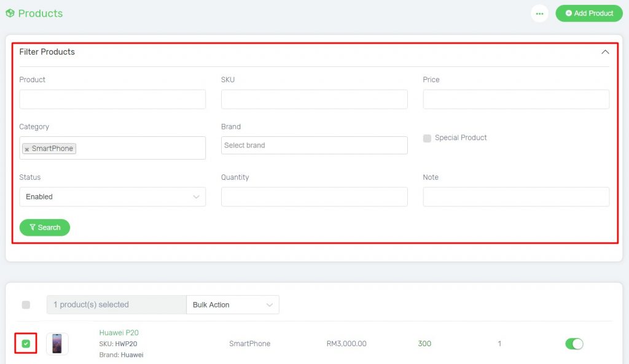629x364 pixels.
Task: Uncheck the Huawei P20 row checkbox
Action: pos(25,344)
